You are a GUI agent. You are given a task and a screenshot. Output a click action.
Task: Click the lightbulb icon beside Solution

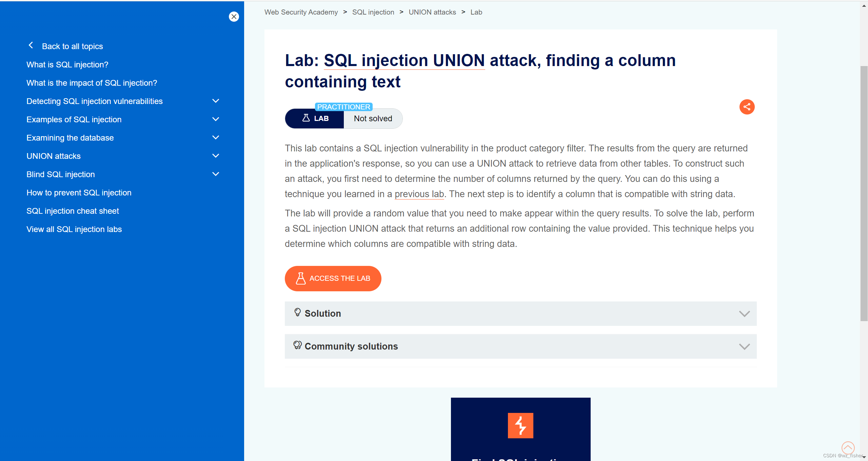point(297,312)
